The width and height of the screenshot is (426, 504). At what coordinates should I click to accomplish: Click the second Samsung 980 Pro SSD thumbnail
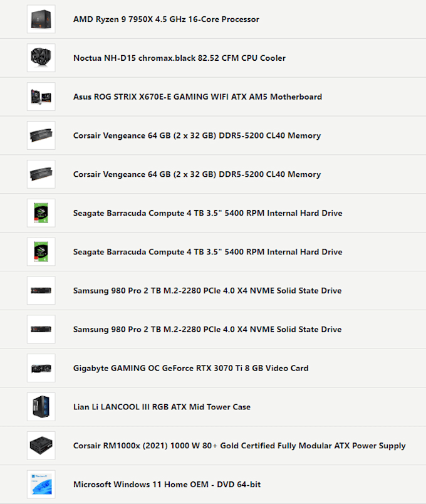(41, 329)
